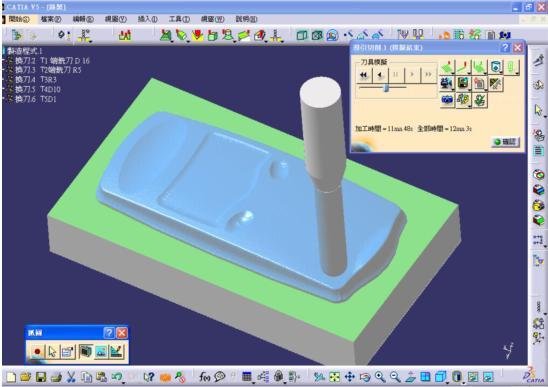Click help button on capture toolbar
548x387 pixels.
point(109,332)
